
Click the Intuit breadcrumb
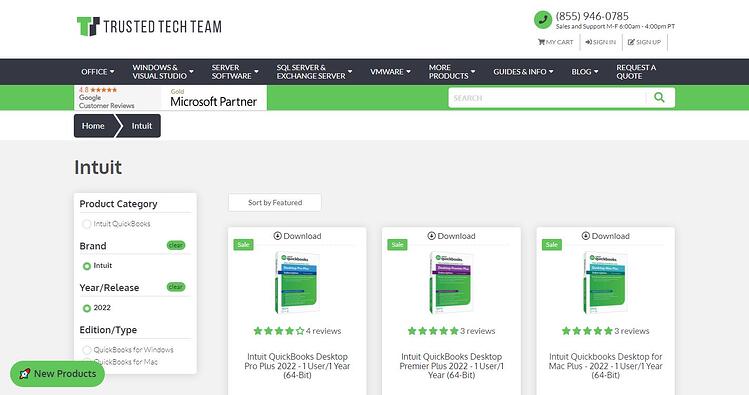click(141, 126)
